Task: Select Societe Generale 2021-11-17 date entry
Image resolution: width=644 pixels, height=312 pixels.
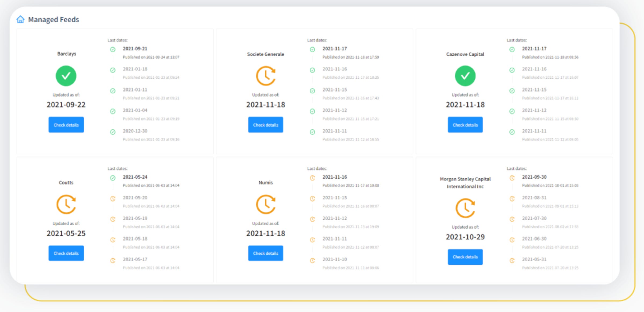Action: (334, 49)
